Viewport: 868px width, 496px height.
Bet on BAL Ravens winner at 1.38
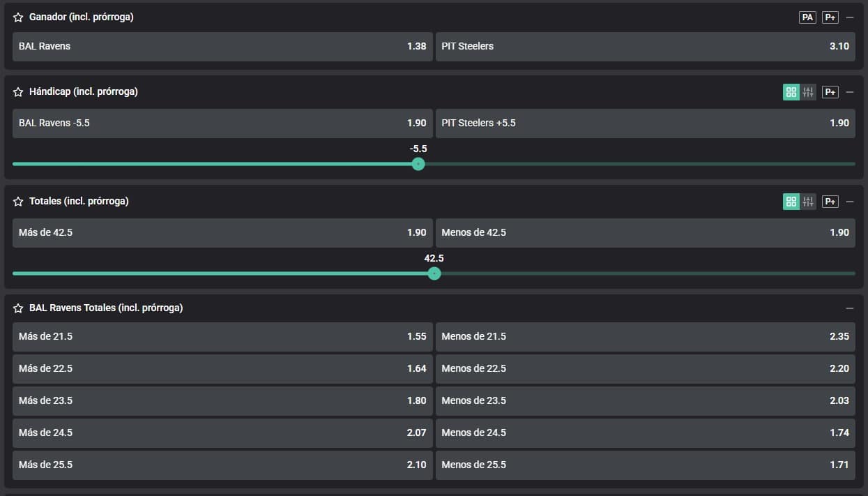(x=222, y=47)
